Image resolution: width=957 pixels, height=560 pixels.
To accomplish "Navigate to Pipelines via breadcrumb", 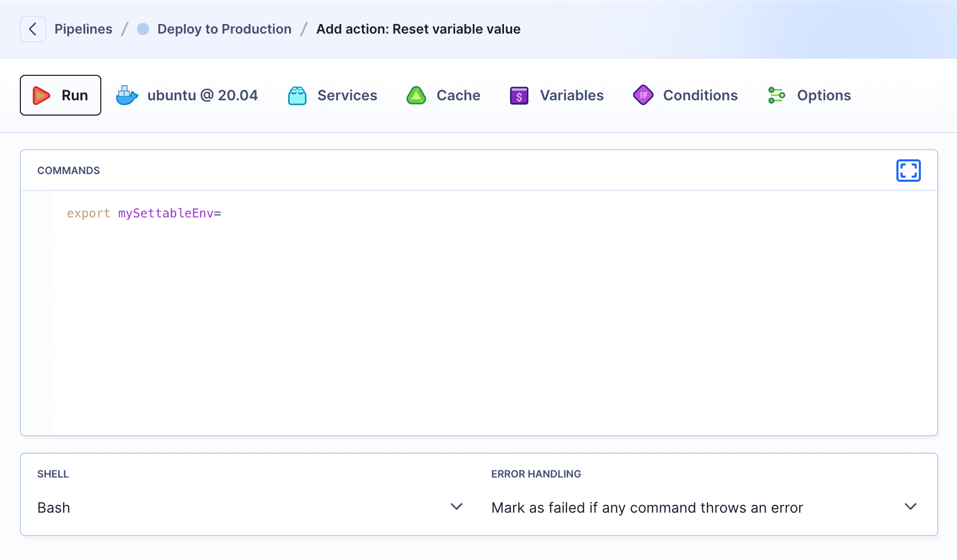I will click(83, 29).
